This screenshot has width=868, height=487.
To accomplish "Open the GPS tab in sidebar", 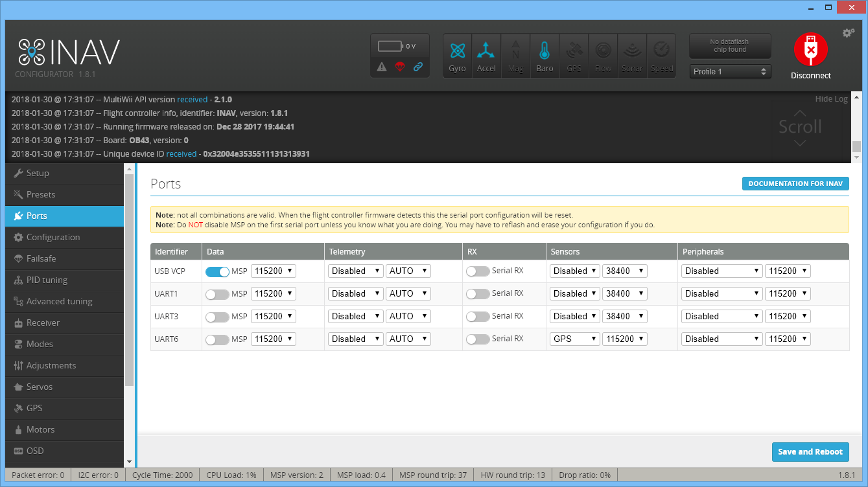I will (64, 408).
